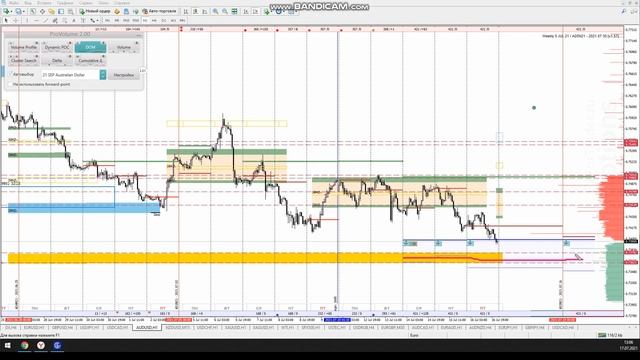
Task: Open the Strategy Tester icon
Action: point(70,11)
